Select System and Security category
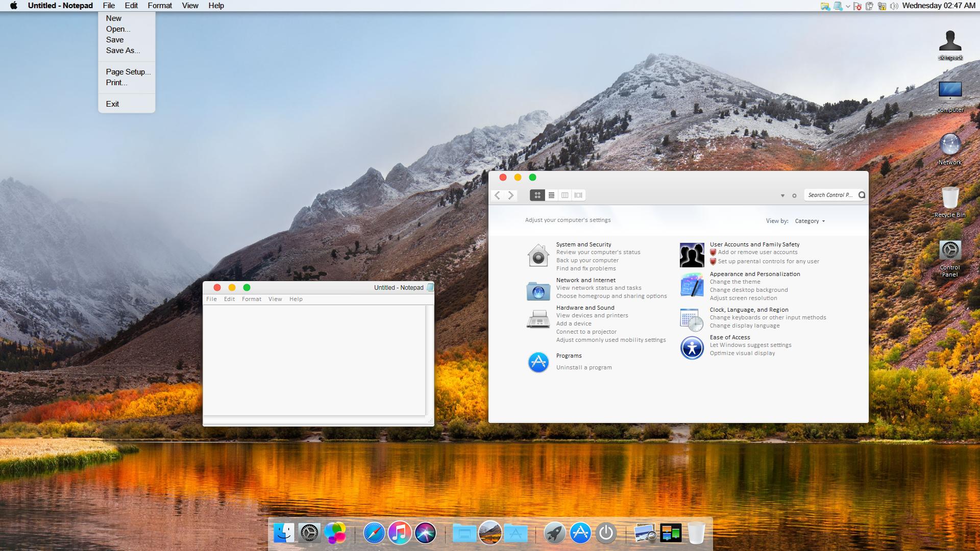Screen dimensions: 980x551 (x=583, y=244)
